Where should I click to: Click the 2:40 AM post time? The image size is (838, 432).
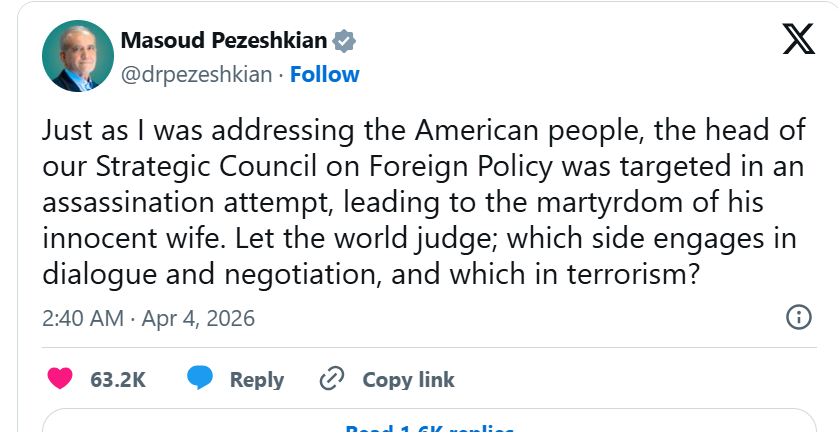pyautogui.click(x=84, y=319)
